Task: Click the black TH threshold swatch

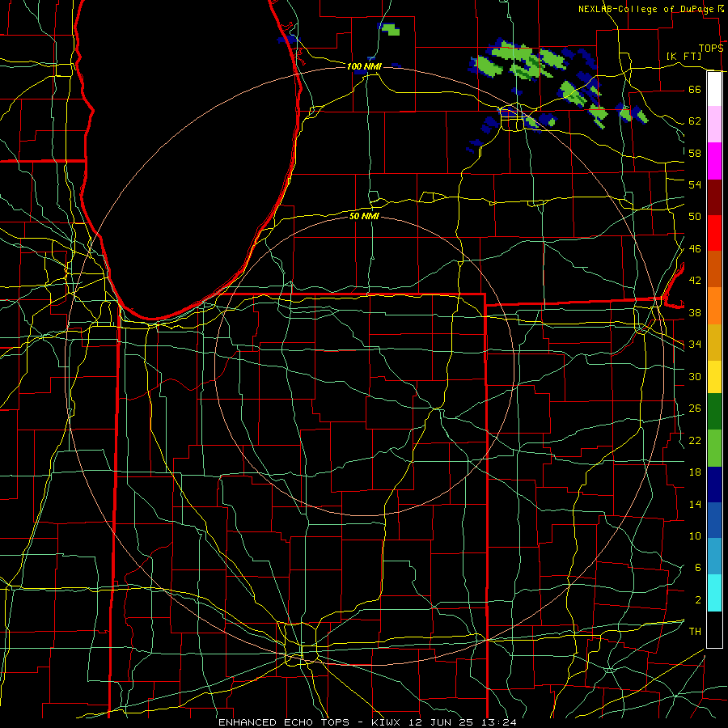Action: coord(714,629)
